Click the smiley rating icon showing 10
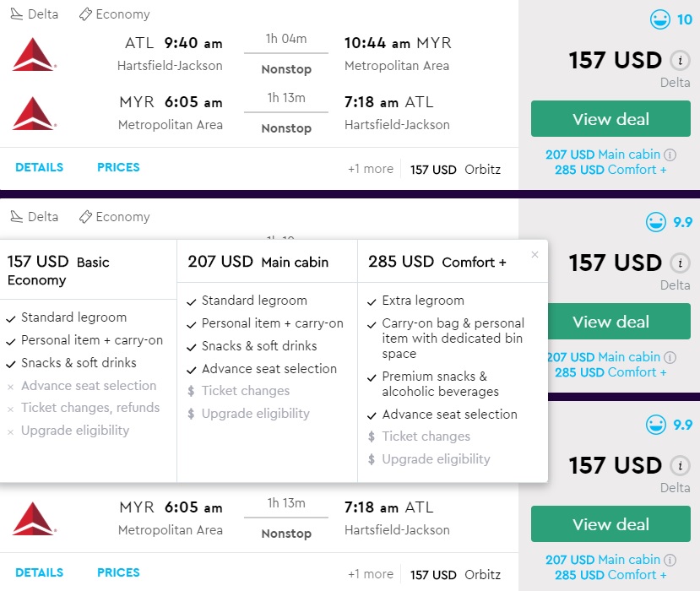The image size is (700, 591). (659, 19)
